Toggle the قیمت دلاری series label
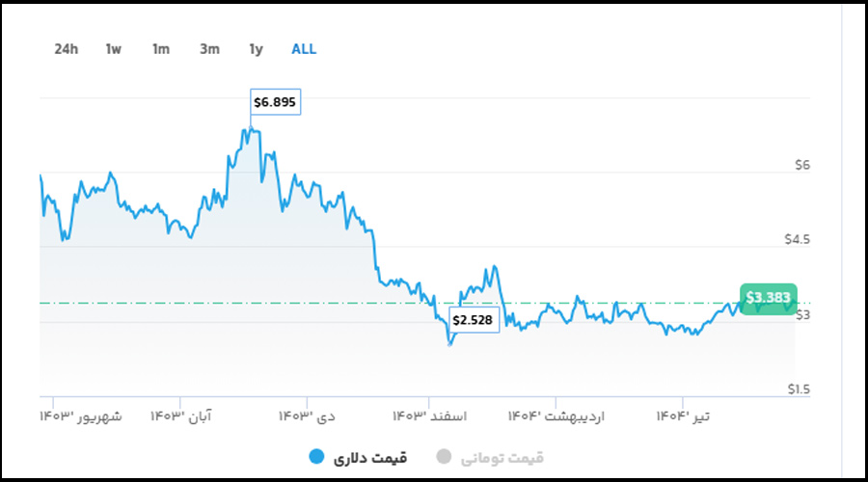868x482 pixels. 370,457
